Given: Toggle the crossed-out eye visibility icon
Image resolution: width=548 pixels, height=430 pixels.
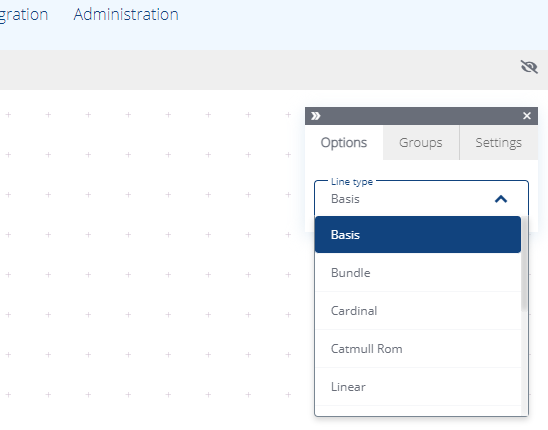Looking at the screenshot, I should tap(529, 66).
